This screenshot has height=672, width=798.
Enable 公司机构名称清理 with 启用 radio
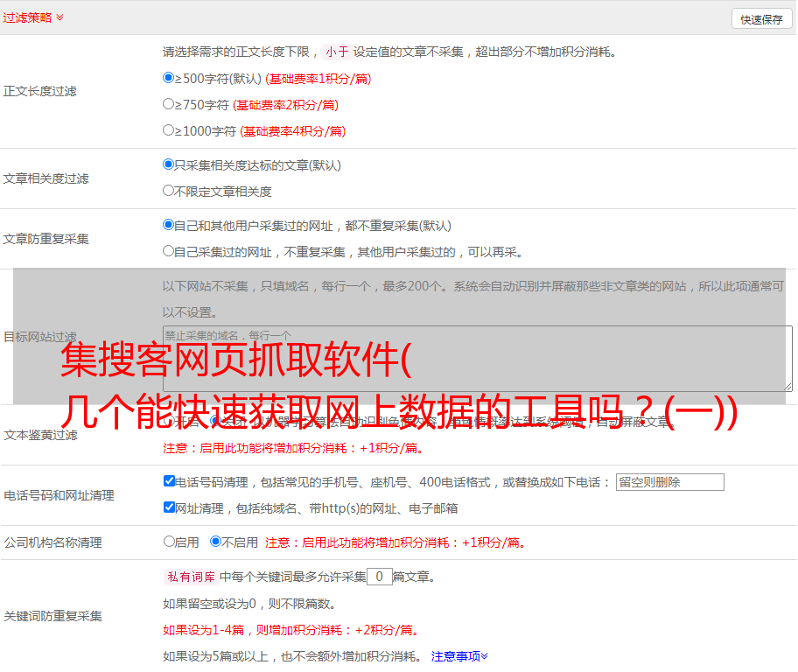click(169, 542)
